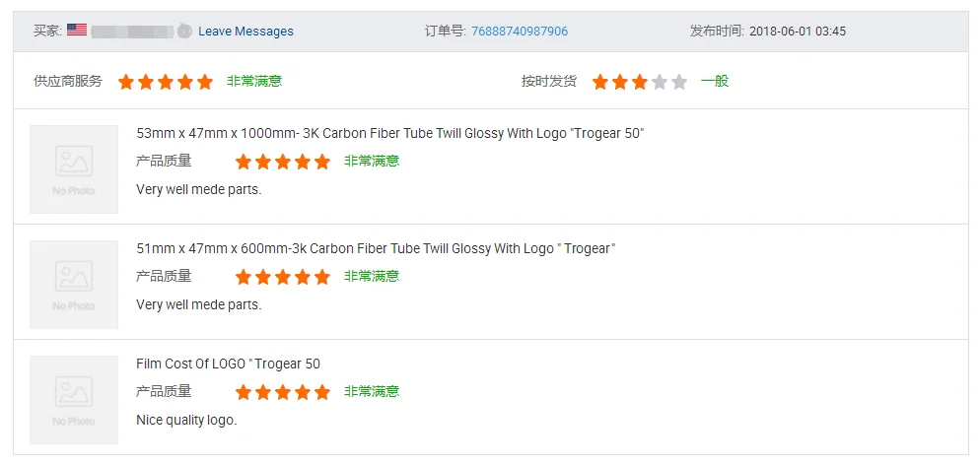Open order number 76888740987906
The height and width of the screenshot is (464, 980).
click(x=520, y=32)
